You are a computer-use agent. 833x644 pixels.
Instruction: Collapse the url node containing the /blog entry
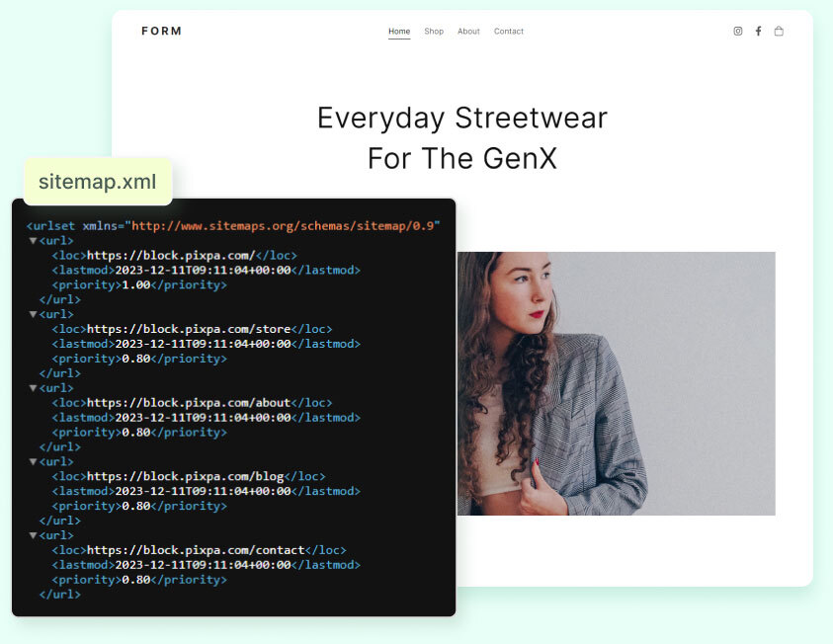point(33,462)
